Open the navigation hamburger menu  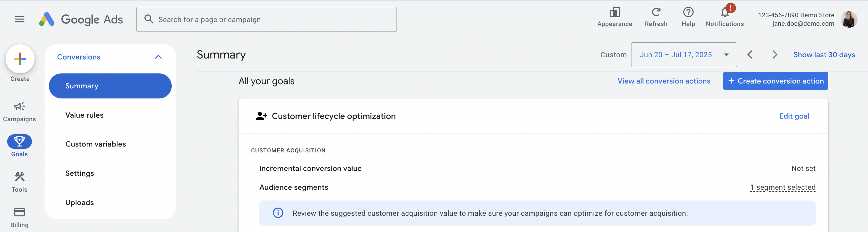click(19, 19)
